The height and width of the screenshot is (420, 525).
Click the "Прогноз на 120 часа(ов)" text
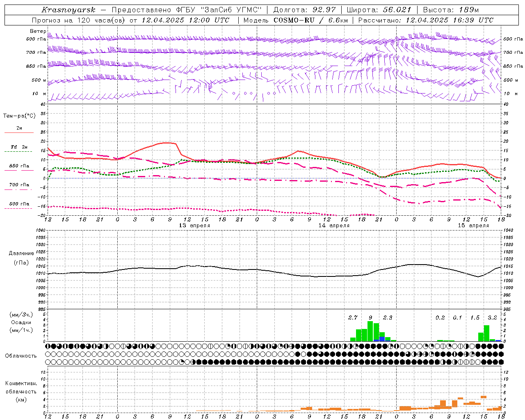coord(79,20)
